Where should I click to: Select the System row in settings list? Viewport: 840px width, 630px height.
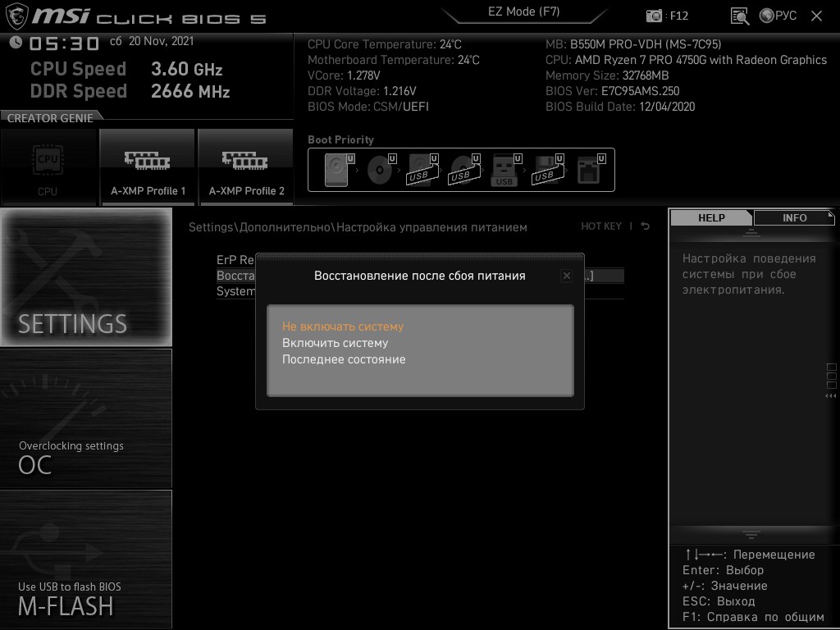point(235,291)
